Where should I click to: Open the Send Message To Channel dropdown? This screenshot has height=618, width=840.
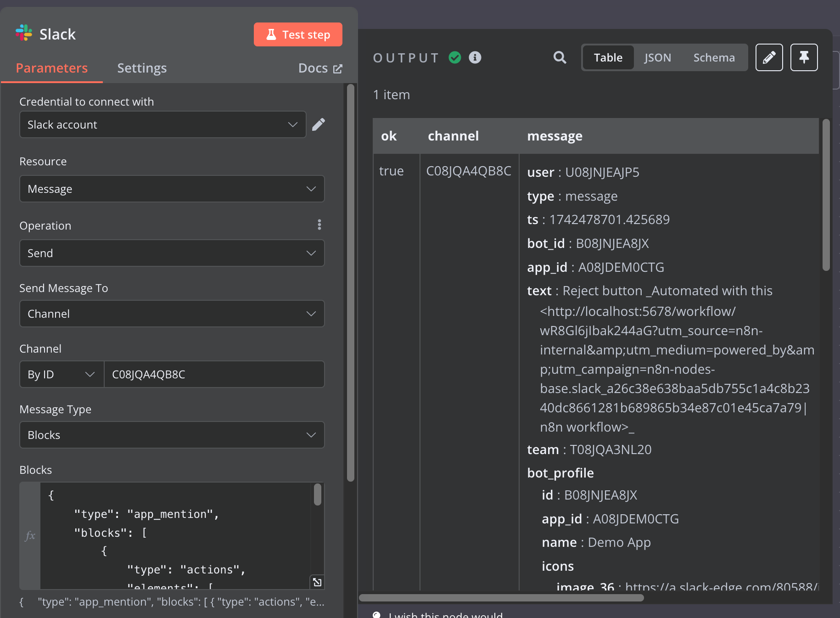coord(172,314)
